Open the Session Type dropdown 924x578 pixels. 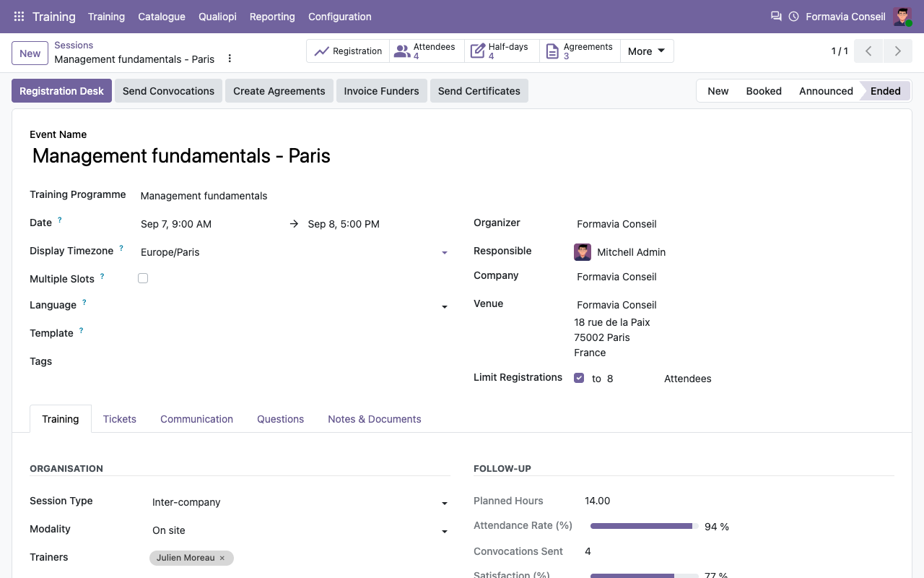(300, 502)
